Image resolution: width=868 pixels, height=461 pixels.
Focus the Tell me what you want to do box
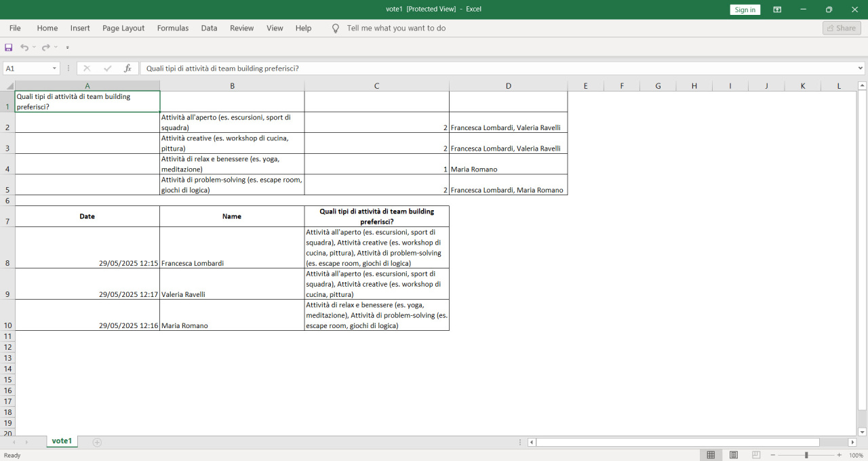click(396, 28)
